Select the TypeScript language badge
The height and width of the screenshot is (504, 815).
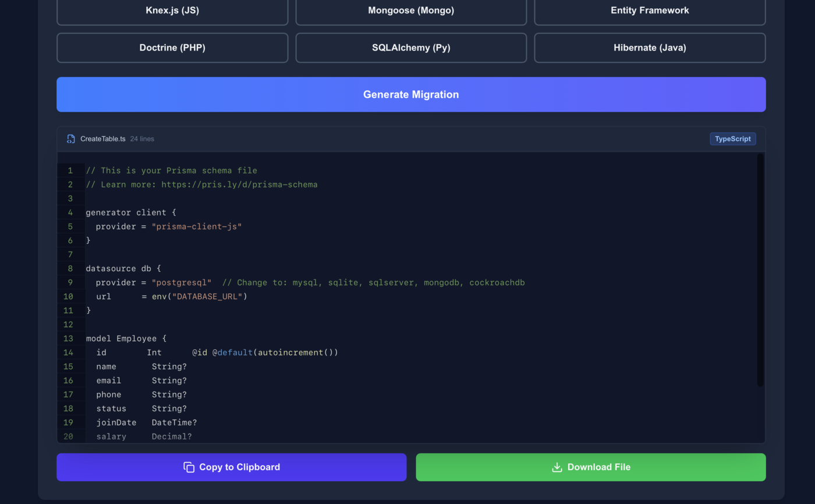[x=732, y=139]
